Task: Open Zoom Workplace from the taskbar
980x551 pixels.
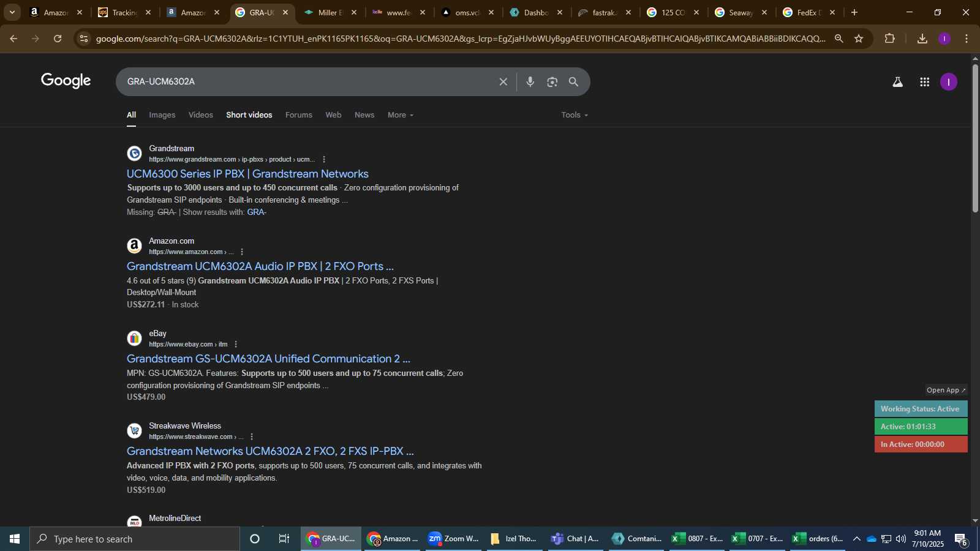Action: [x=454, y=539]
